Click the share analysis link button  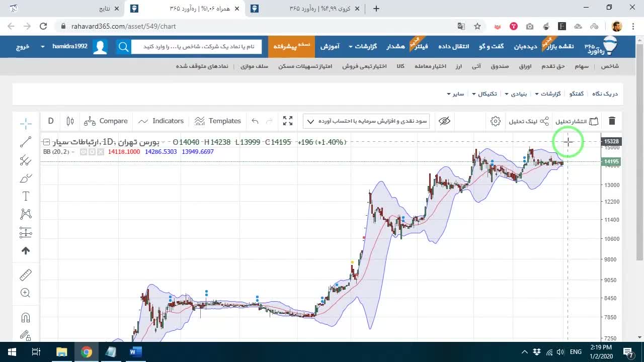(x=529, y=121)
